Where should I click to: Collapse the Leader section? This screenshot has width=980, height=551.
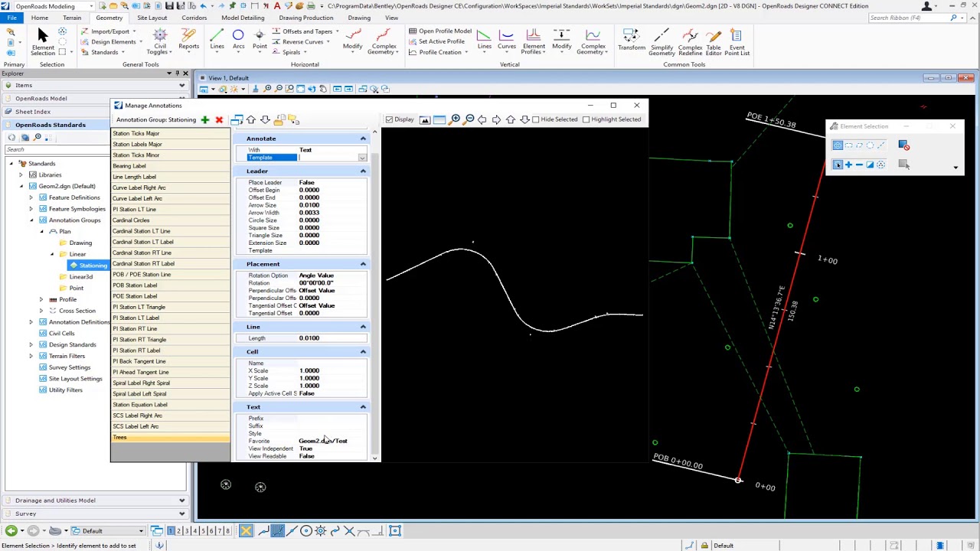(363, 171)
